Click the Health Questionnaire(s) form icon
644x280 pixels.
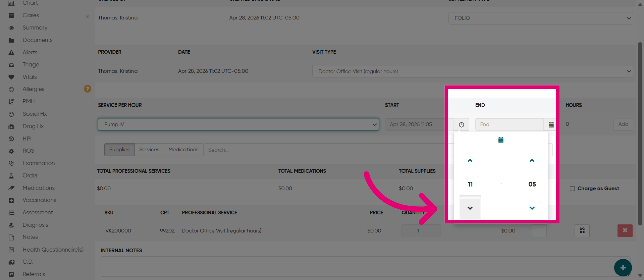coord(11,250)
